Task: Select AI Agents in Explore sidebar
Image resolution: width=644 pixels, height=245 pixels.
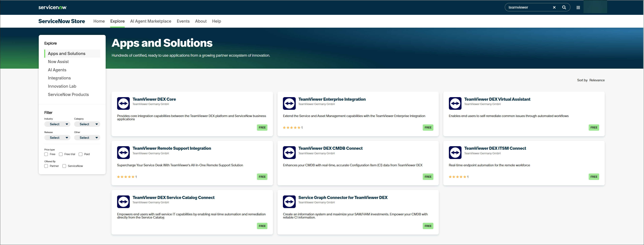Action: [x=57, y=70]
